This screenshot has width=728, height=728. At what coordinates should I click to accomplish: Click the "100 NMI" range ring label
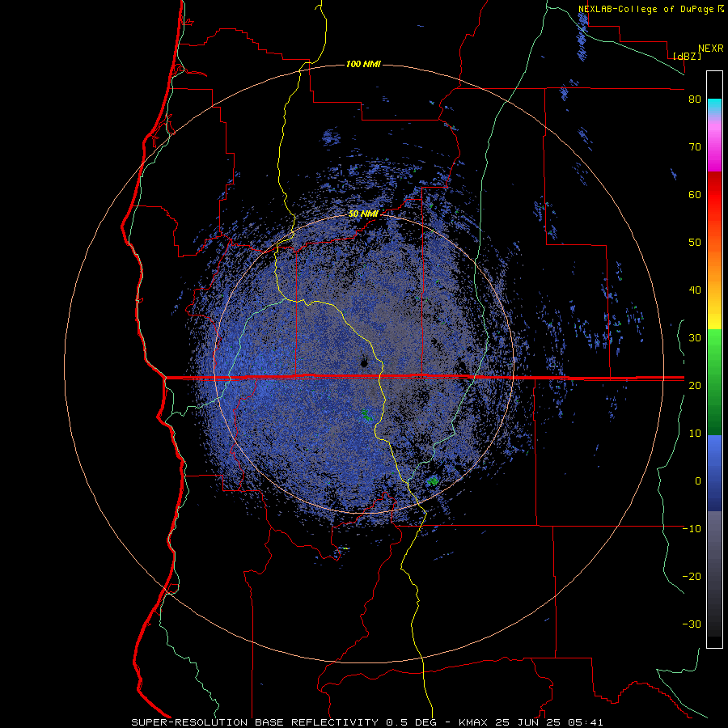pos(363,64)
